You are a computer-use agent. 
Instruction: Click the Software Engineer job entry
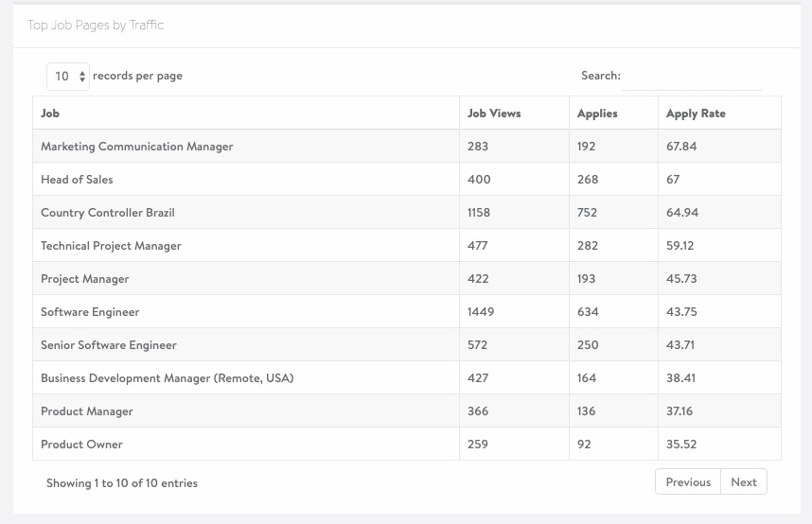click(90, 312)
